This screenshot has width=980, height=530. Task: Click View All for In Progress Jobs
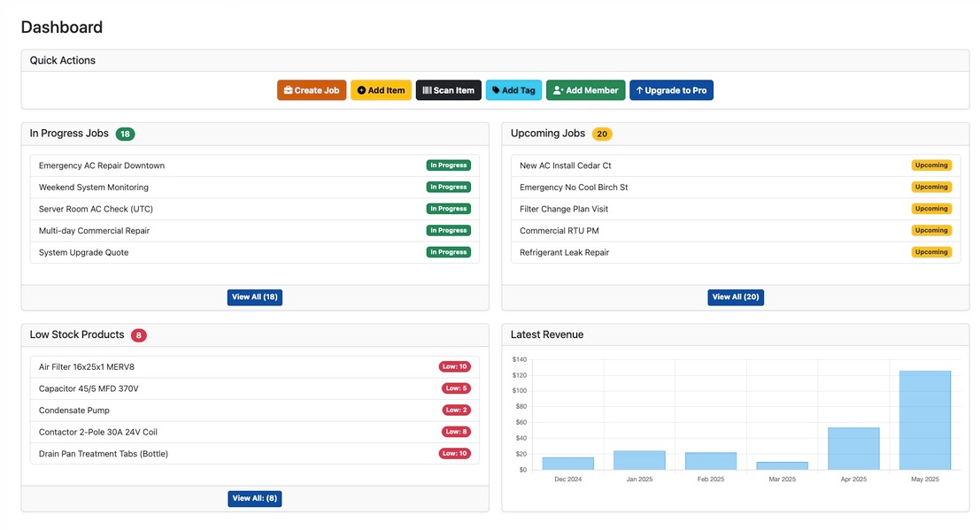pos(255,296)
